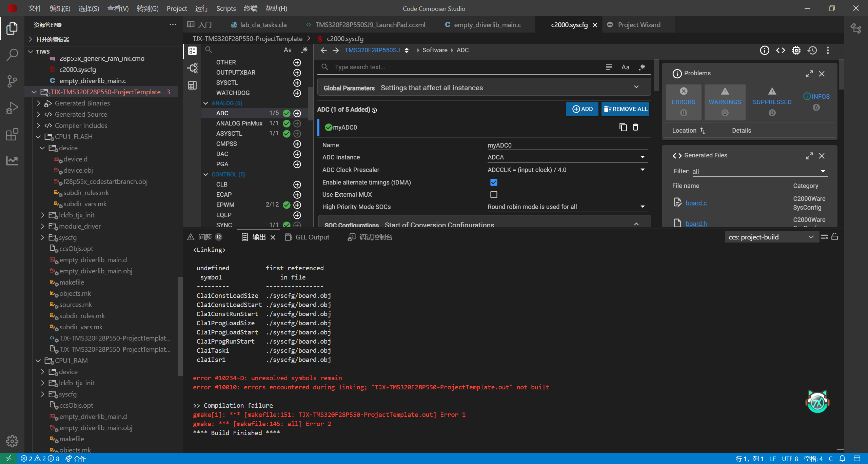The height and width of the screenshot is (464, 868).
Task: Duplicate myADC0 using the copy icon
Action: (x=623, y=127)
